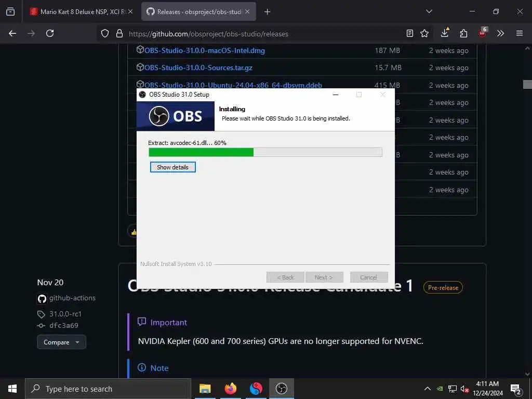Open NVIDIA tray icon
Image resolution: width=532 pixels, height=399 pixels.
(x=440, y=389)
